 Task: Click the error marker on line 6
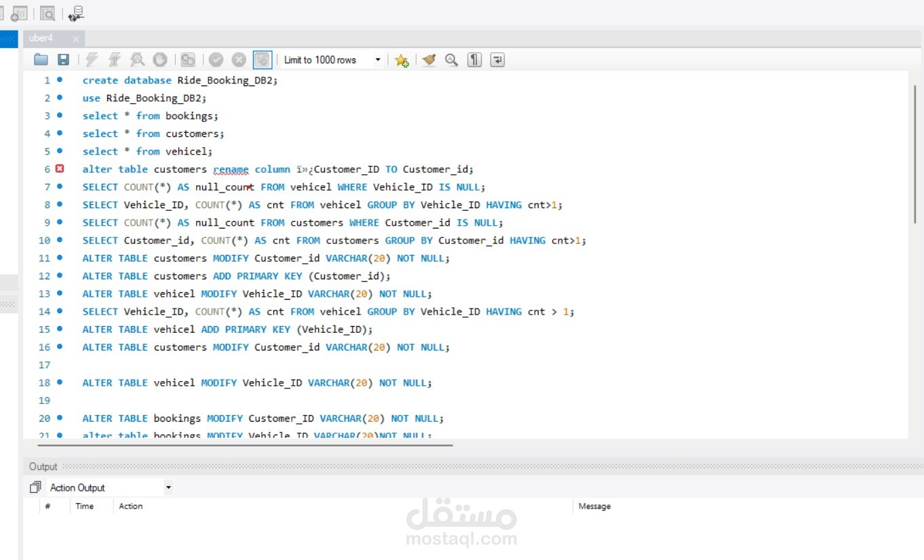(x=60, y=169)
